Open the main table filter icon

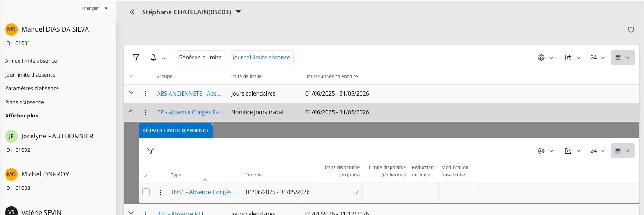[x=136, y=58]
